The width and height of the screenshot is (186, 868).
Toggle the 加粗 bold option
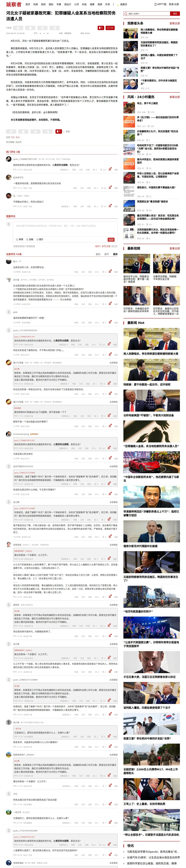pos(30,239)
